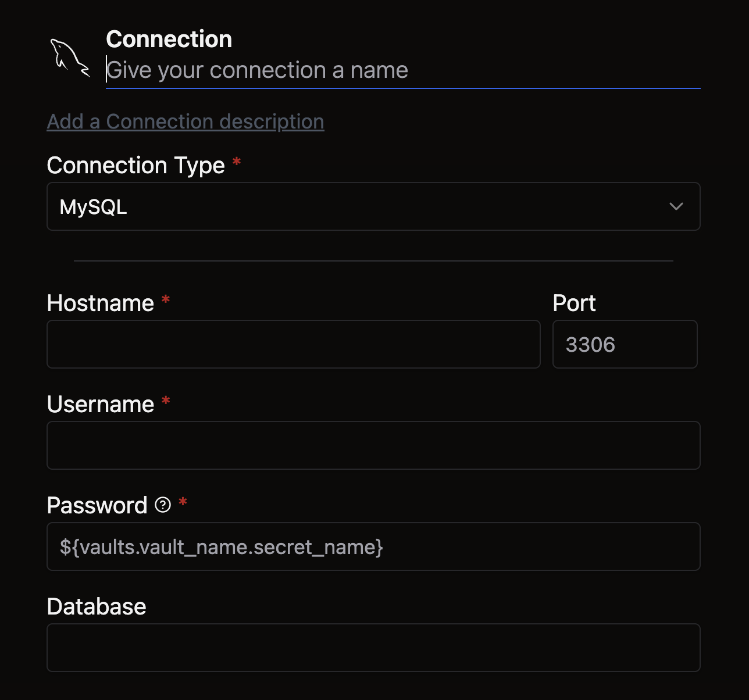
Task: Focus the Username text field
Action: 373,445
